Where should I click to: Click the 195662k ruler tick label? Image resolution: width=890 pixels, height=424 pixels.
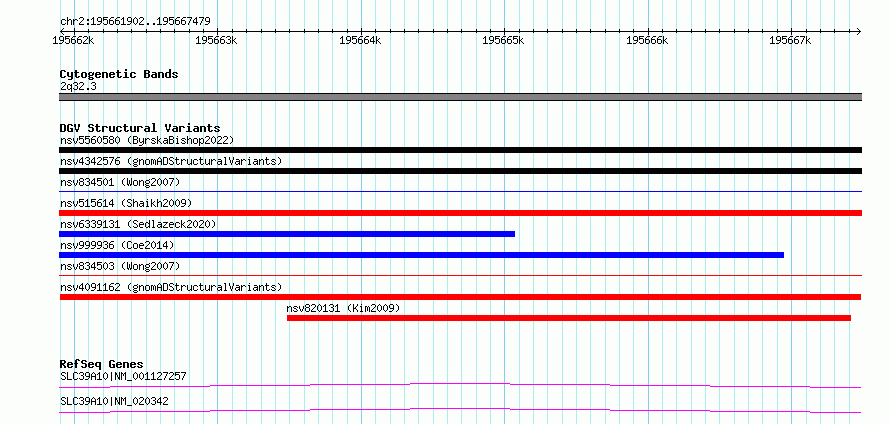73,40
